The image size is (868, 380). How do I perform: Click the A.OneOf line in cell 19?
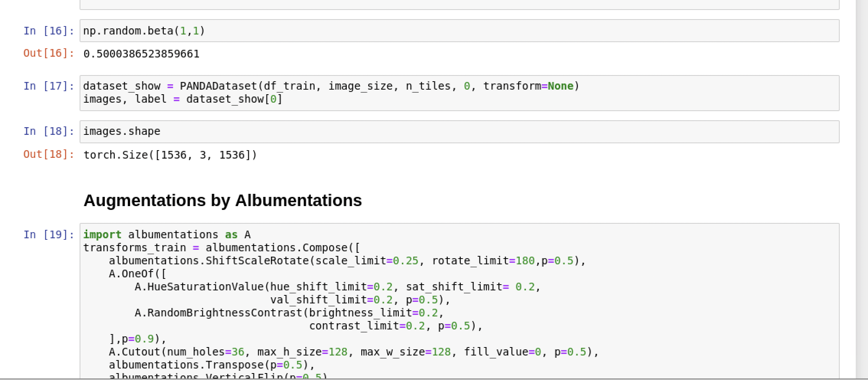[138, 274]
